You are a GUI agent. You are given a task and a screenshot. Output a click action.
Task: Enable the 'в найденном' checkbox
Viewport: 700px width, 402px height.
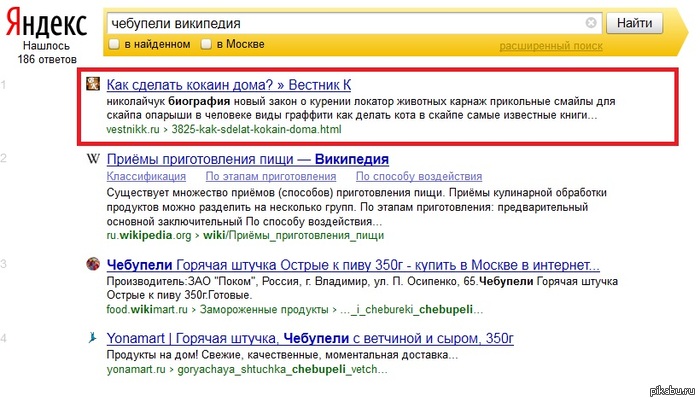click(115, 44)
